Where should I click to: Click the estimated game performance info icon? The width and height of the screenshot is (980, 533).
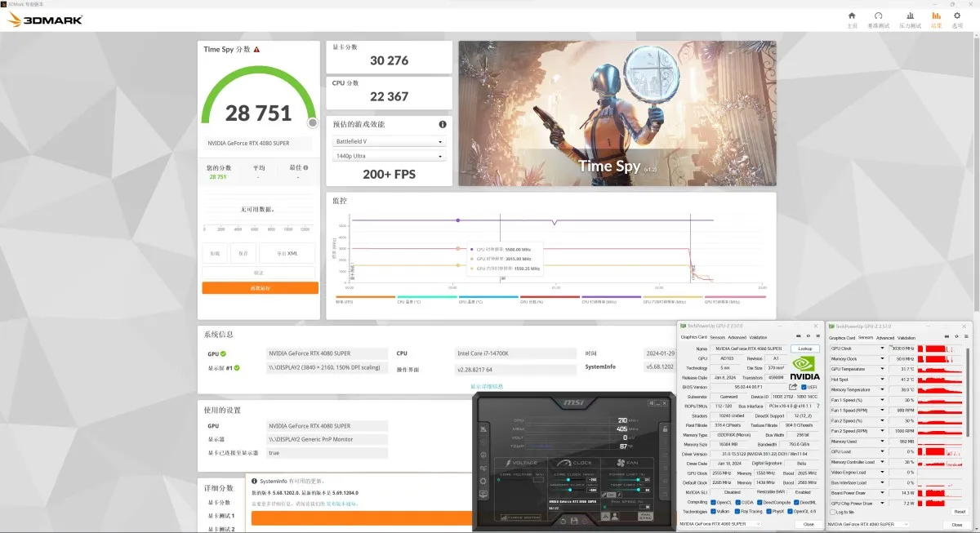(x=443, y=124)
